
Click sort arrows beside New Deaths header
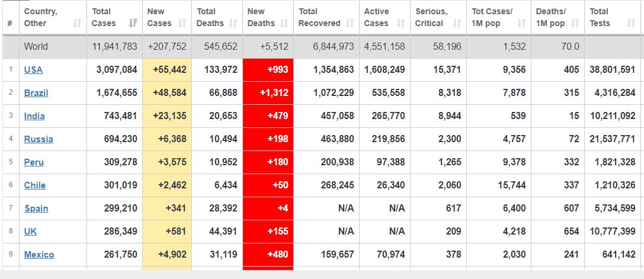click(x=283, y=24)
